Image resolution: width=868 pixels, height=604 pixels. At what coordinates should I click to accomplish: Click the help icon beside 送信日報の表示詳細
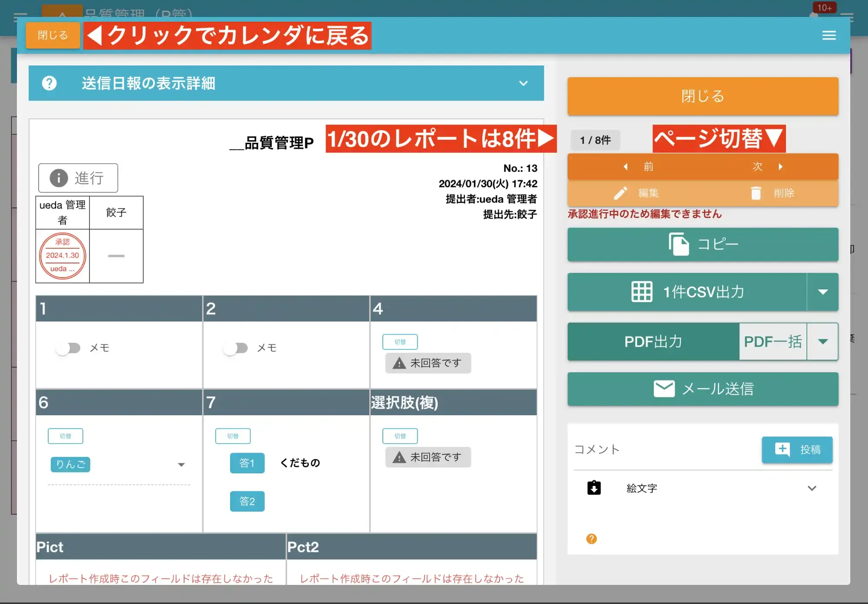[x=49, y=83]
